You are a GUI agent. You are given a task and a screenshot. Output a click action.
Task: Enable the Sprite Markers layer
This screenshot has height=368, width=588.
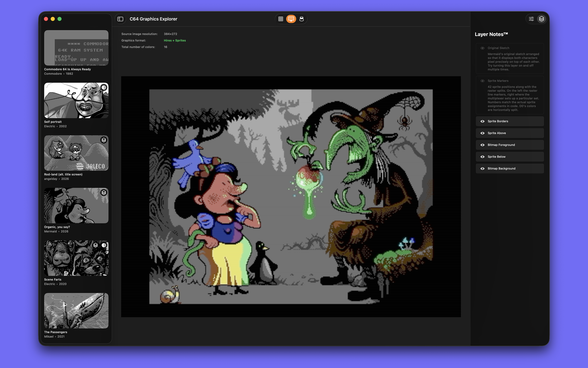pos(482,81)
